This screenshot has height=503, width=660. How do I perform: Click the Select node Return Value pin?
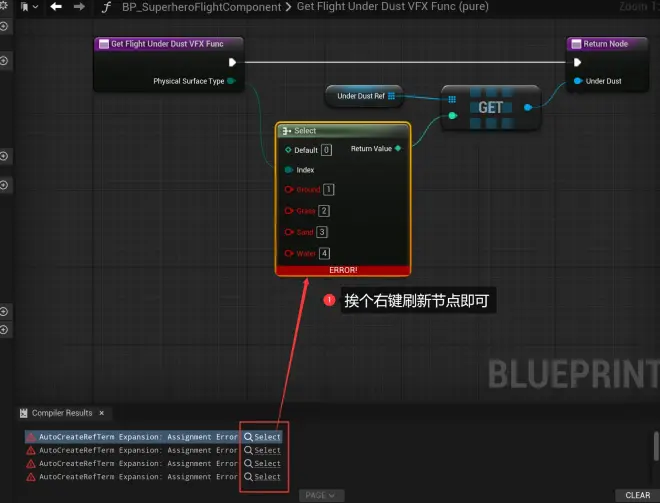tap(398, 149)
